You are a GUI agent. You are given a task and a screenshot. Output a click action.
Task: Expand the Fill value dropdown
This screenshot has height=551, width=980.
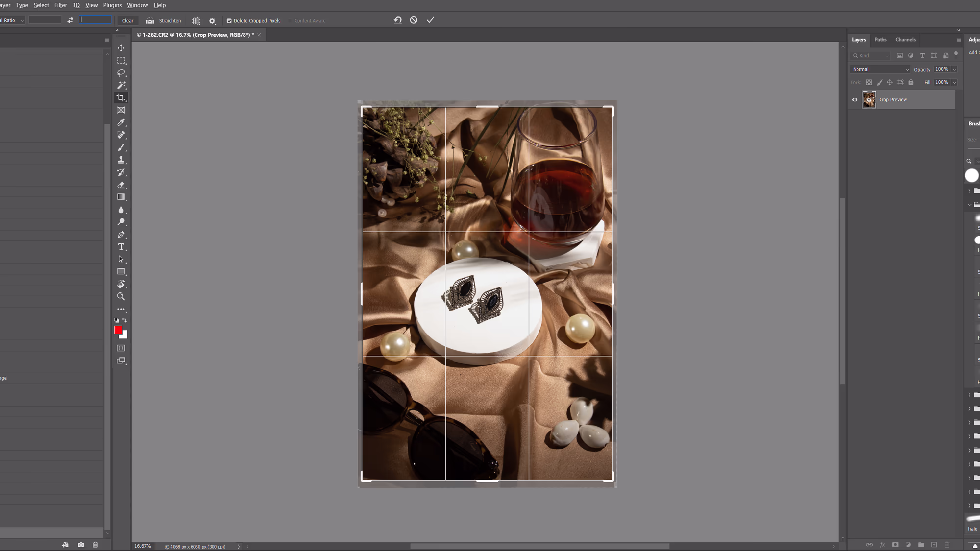pyautogui.click(x=954, y=82)
